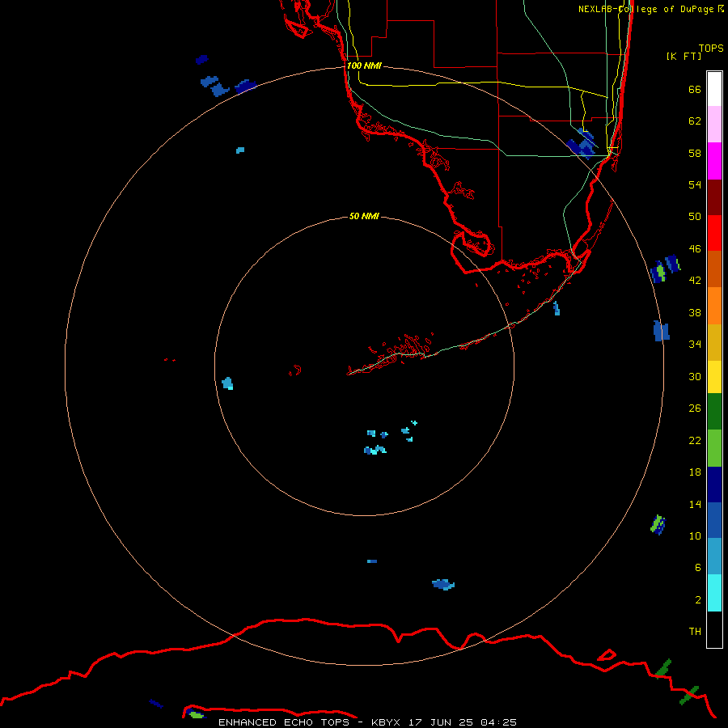
Task: Click the legend value 54
Action: coord(695,184)
